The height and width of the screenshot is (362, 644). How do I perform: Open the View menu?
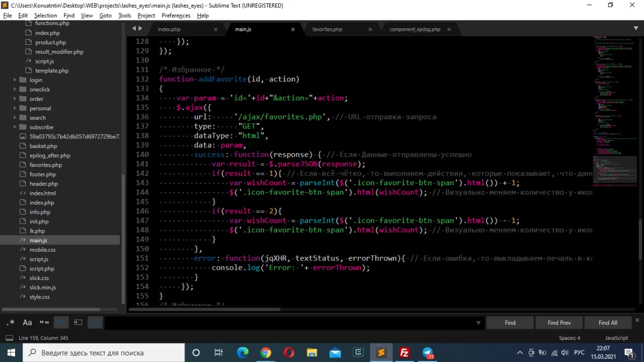(x=87, y=16)
